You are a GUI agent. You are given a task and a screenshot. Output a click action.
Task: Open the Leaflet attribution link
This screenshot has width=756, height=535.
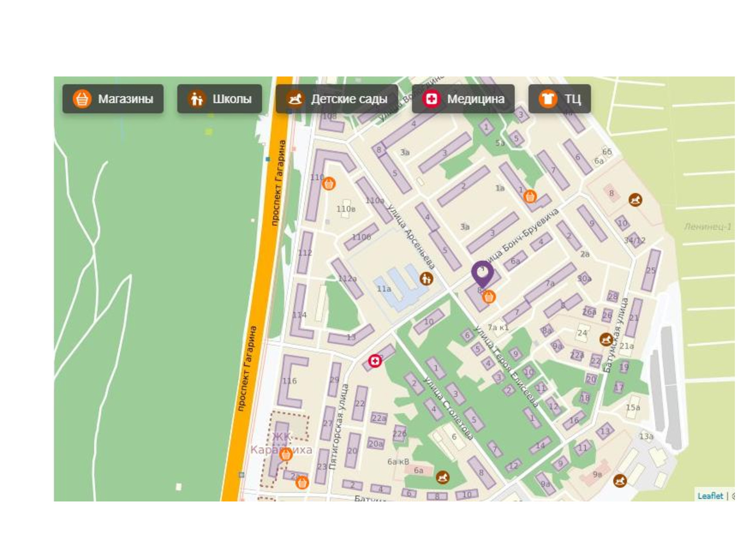710,496
